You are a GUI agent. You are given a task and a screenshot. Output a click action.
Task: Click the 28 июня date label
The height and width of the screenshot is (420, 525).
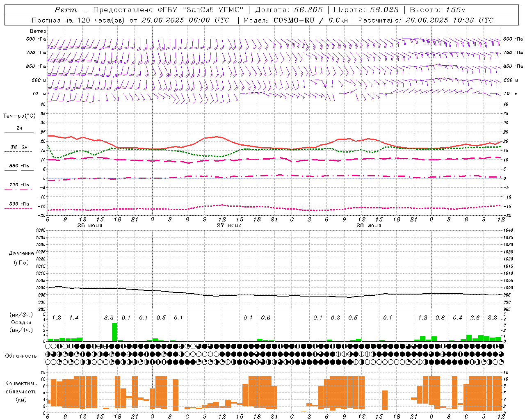click(369, 226)
